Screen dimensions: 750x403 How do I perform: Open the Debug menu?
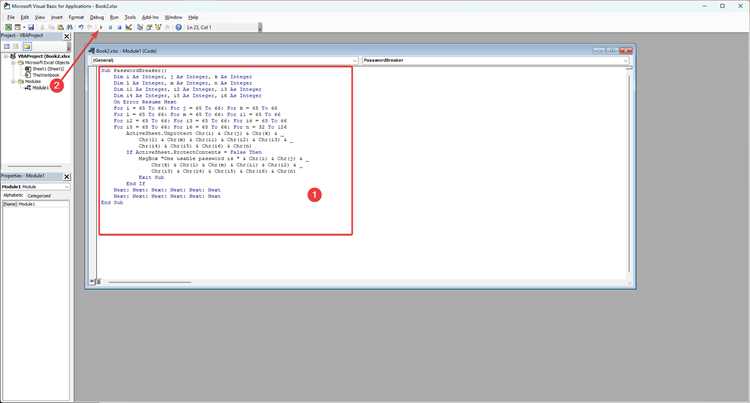97,17
